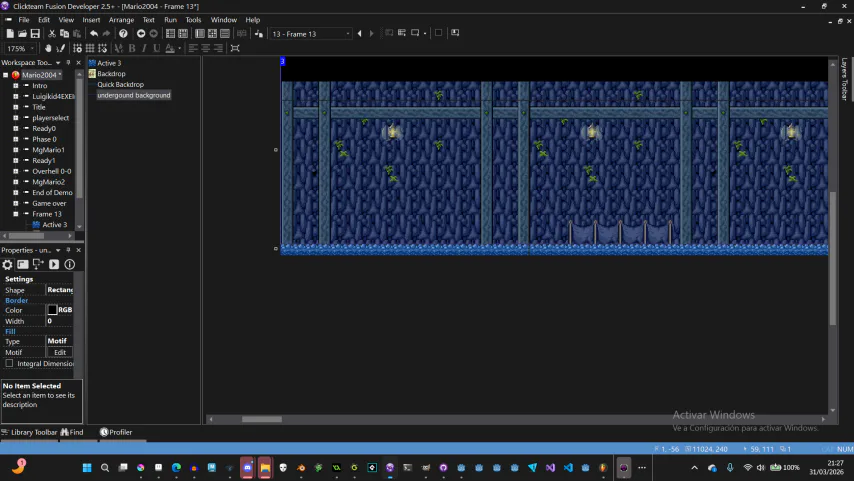Click the Center Frame icon
The height and width of the screenshot is (481, 854).
(x=235, y=48)
